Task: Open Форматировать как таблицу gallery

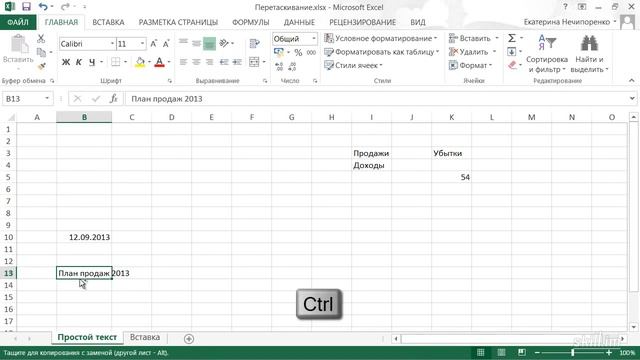Action: (382, 52)
